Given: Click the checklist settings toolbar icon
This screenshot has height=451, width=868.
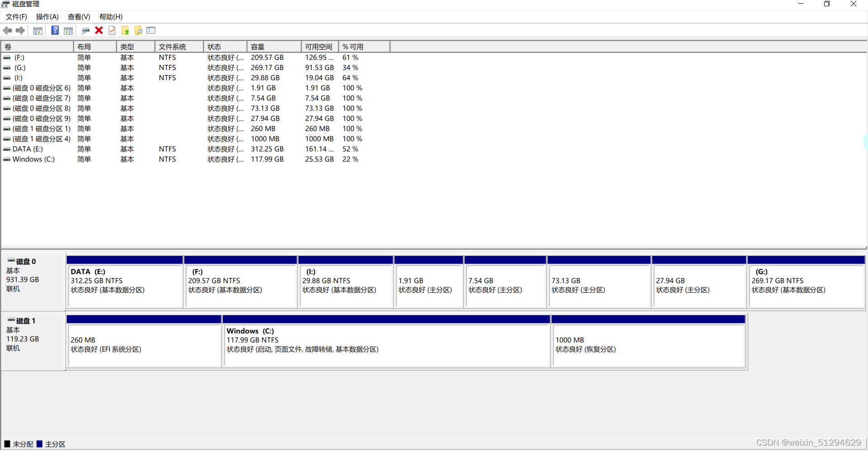Looking at the screenshot, I should pos(151,30).
